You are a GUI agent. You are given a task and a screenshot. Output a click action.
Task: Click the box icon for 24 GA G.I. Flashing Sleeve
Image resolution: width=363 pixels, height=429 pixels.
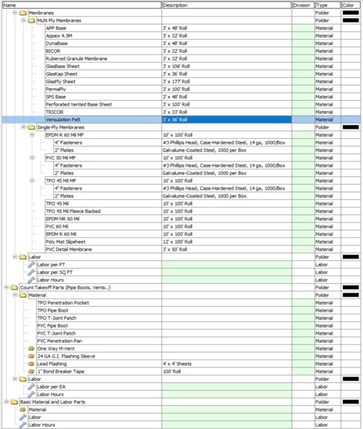tap(31, 356)
